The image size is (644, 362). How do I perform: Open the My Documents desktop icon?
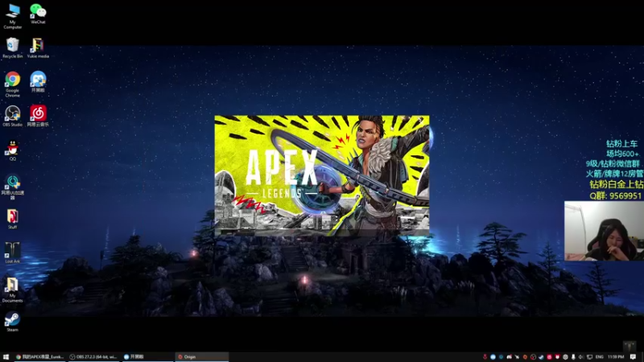[12, 290]
